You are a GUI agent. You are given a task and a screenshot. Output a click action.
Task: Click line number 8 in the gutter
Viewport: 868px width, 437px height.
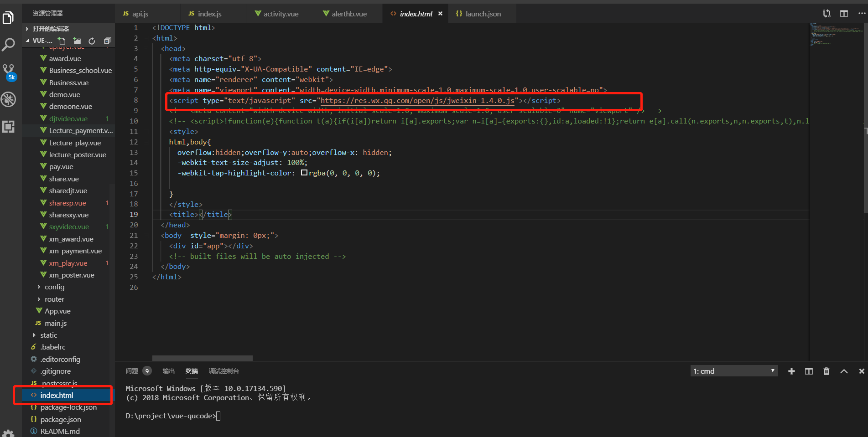pyautogui.click(x=135, y=100)
